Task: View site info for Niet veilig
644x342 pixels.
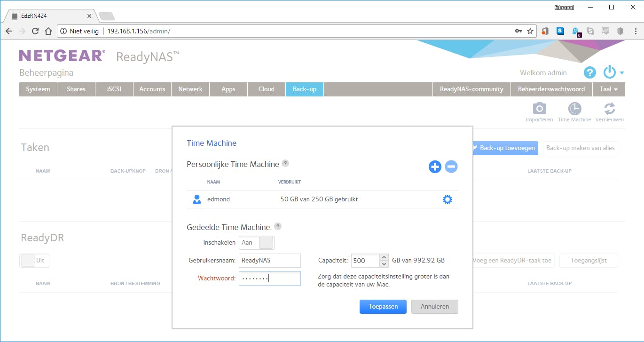Action: pos(79,31)
